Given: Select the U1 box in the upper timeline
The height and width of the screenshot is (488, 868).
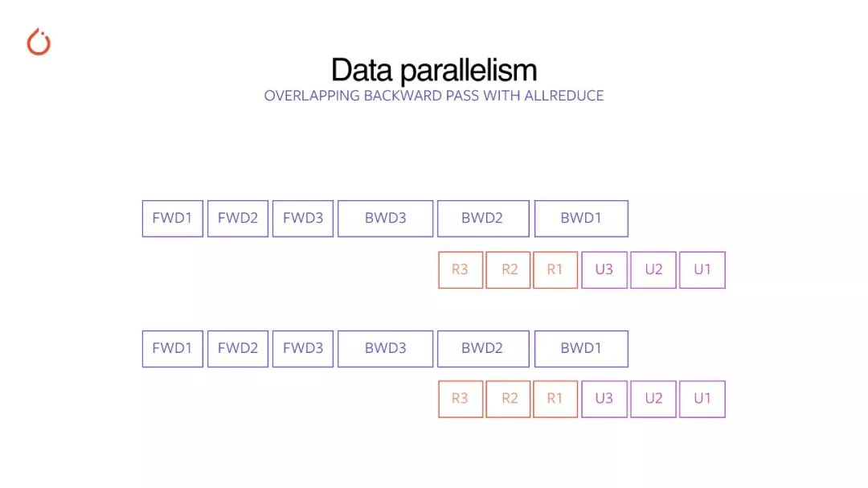Looking at the screenshot, I should [702, 270].
